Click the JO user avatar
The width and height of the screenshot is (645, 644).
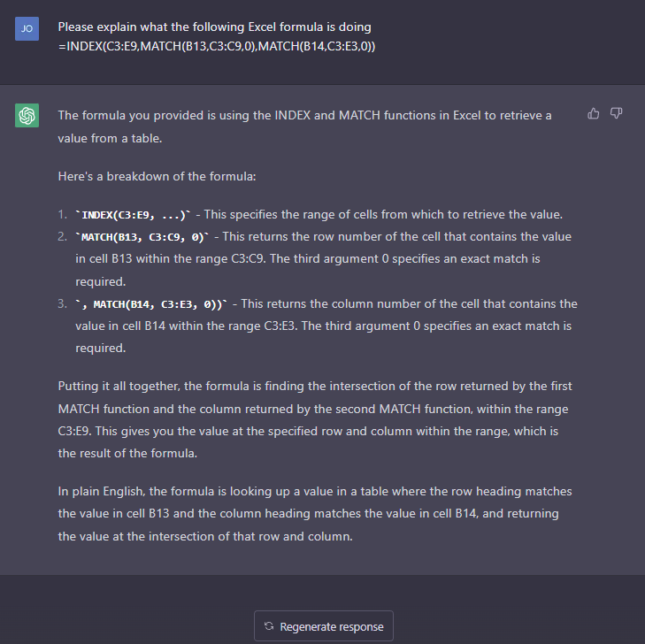(x=27, y=29)
